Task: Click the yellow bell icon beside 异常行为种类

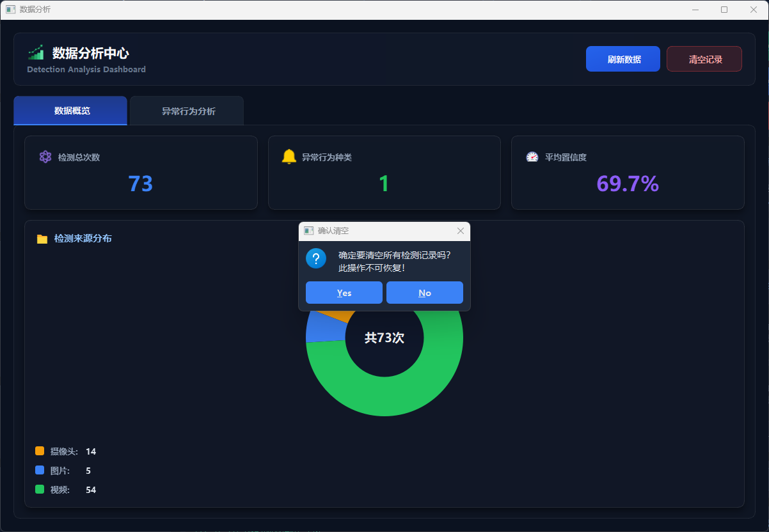Action: pos(289,157)
